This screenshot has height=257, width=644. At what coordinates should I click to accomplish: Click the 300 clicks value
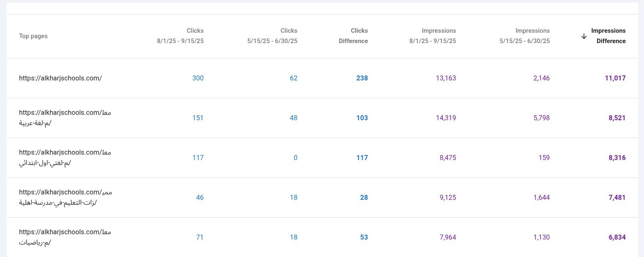pyautogui.click(x=198, y=78)
